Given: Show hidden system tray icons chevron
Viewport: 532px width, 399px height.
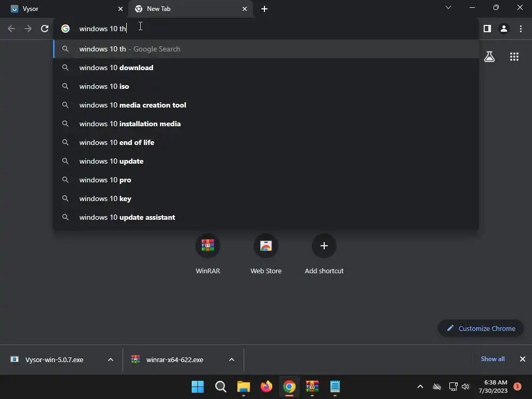Looking at the screenshot, I should click(420, 387).
